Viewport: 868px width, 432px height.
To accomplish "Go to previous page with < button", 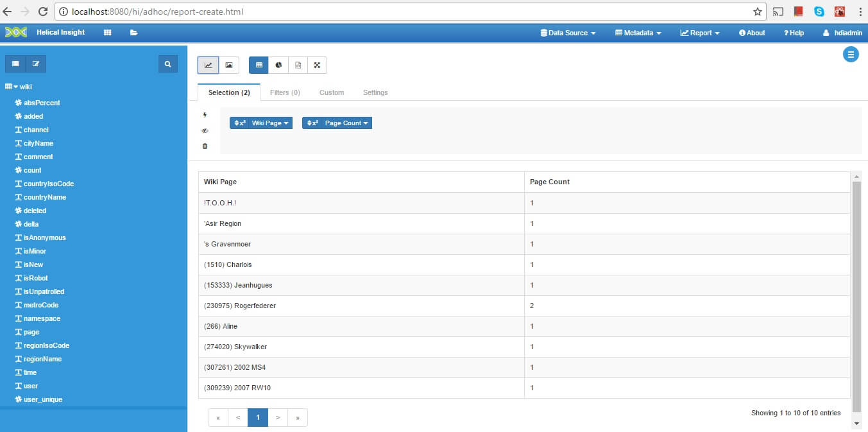I will (238, 417).
